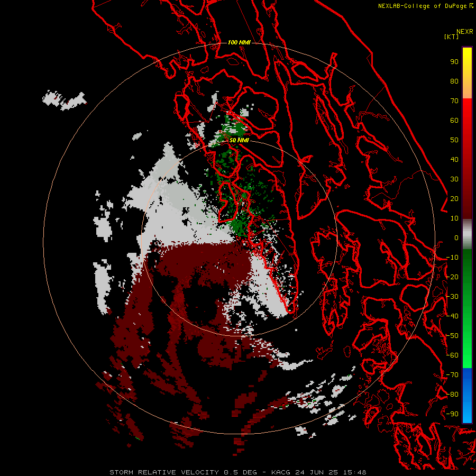This screenshot has width=476, height=476.
Task: Click the -20 value on the velocity scale
Action: 452,277
